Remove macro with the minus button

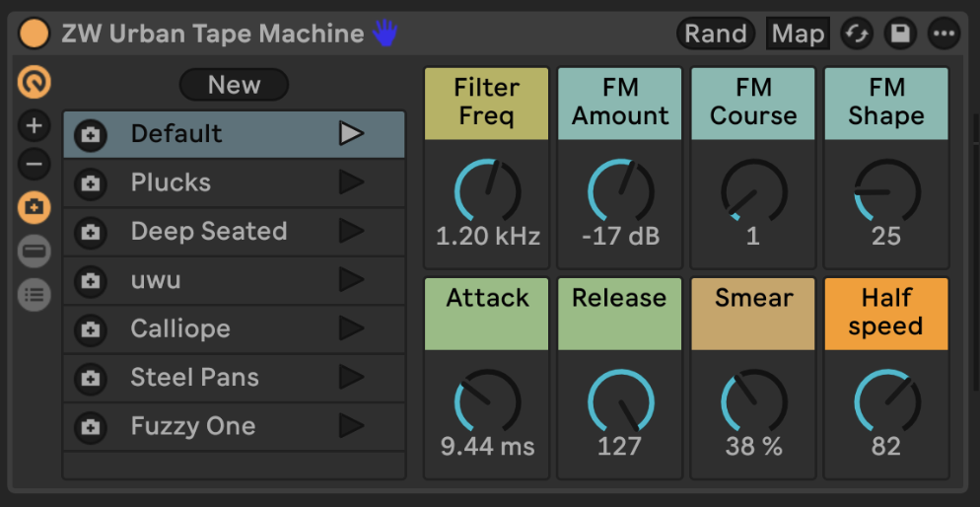pos(34,165)
